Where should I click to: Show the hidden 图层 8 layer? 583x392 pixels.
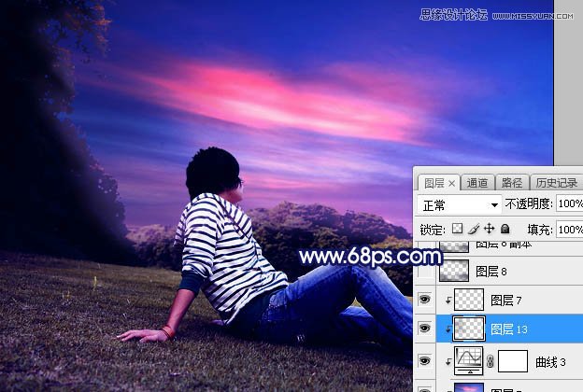[425, 271]
